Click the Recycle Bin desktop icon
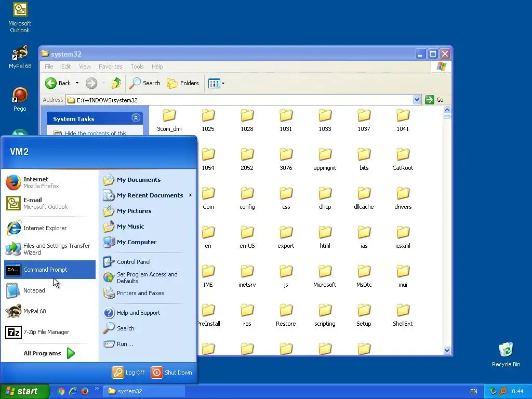The height and width of the screenshot is (399, 532). tap(506, 354)
